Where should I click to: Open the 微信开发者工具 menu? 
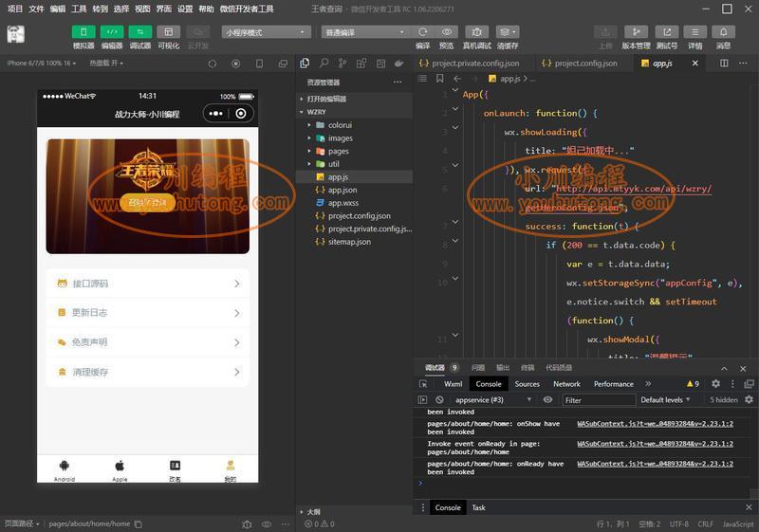(247, 9)
